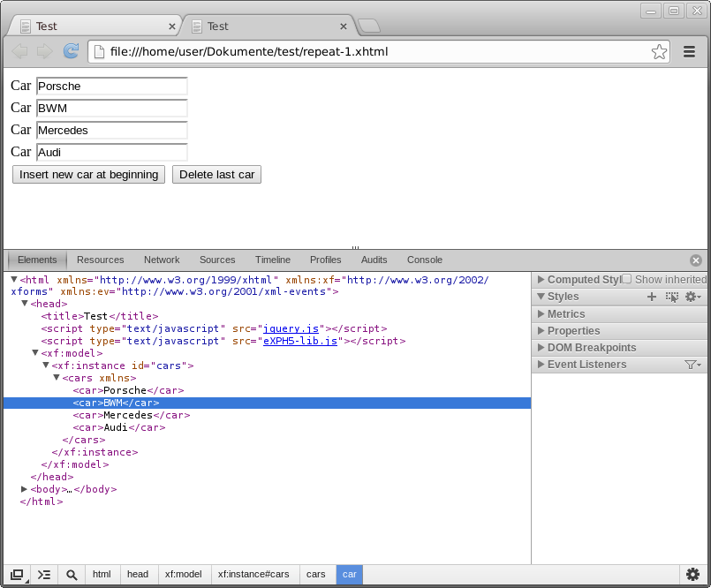Close the DevTools panel
Viewport: 711px width, 588px height.
point(696,260)
